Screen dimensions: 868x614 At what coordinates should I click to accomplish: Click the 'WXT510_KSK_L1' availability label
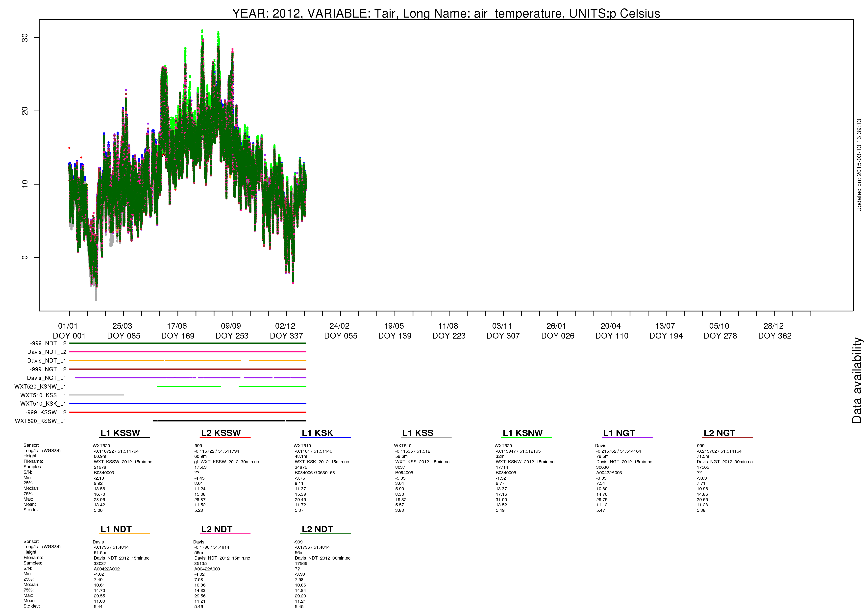click(44, 404)
